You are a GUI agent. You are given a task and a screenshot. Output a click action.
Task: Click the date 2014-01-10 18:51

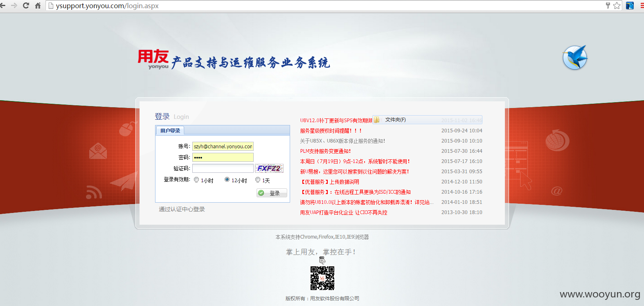coord(462,202)
